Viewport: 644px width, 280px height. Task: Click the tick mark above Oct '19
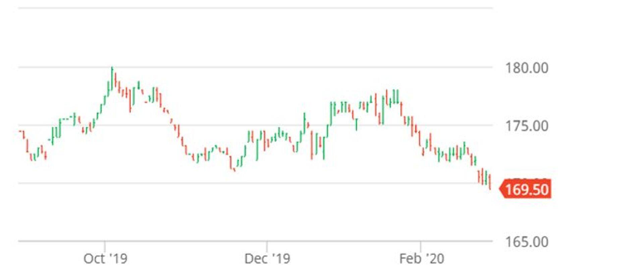pos(105,246)
